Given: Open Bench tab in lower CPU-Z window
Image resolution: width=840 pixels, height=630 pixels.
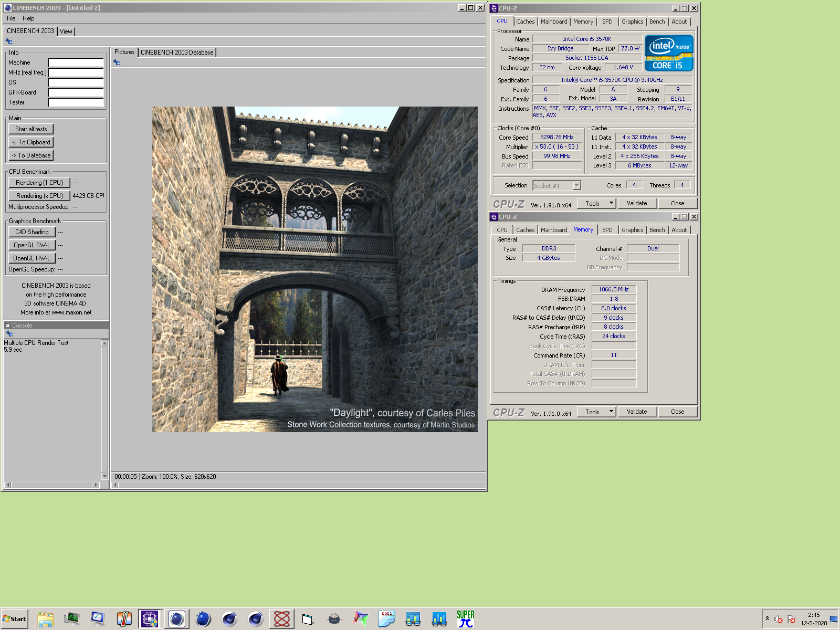Looking at the screenshot, I should pyautogui.click(x=657, y=230).
